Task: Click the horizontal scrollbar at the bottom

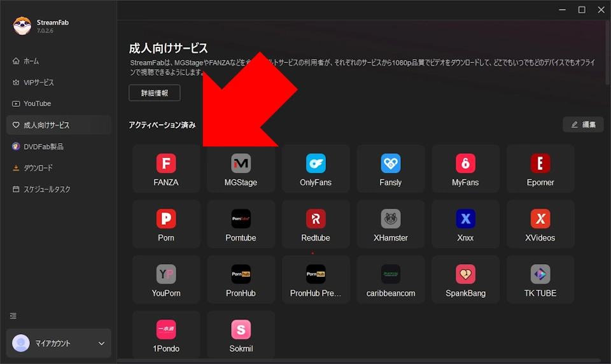Action: pyautogui.click(x=358, y=360)
